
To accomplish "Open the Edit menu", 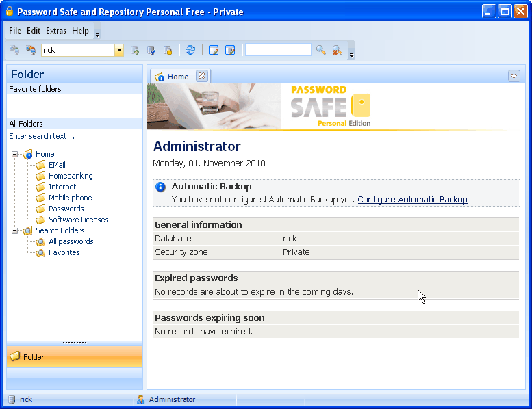I will tap(34, 31).
